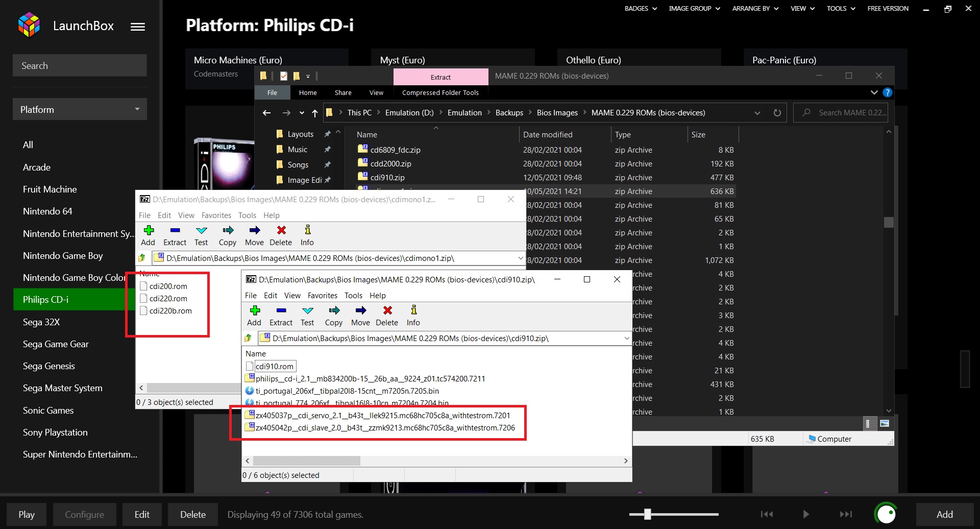Go up one level in File Explorer
Viewport: 980px width, 529px height.
(315, 113)
